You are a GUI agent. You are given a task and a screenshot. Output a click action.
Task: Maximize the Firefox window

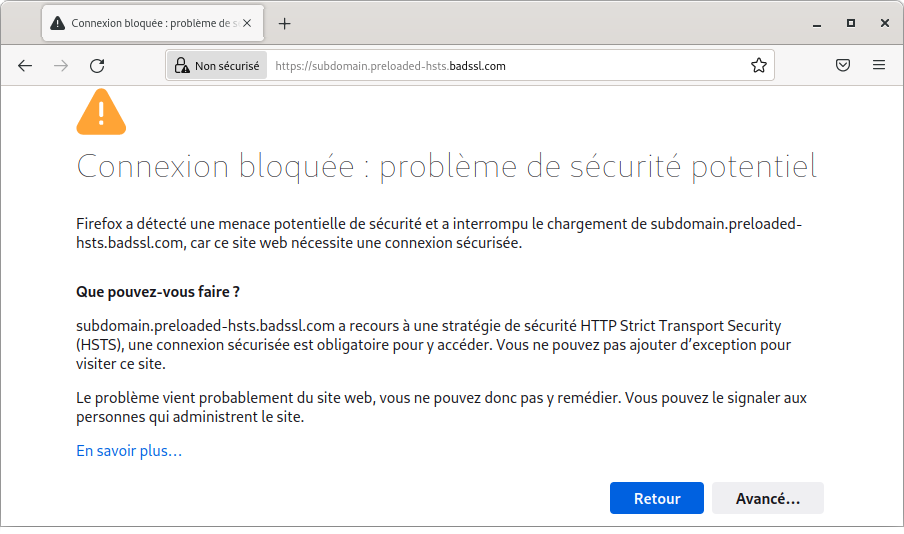pos(851,23)
